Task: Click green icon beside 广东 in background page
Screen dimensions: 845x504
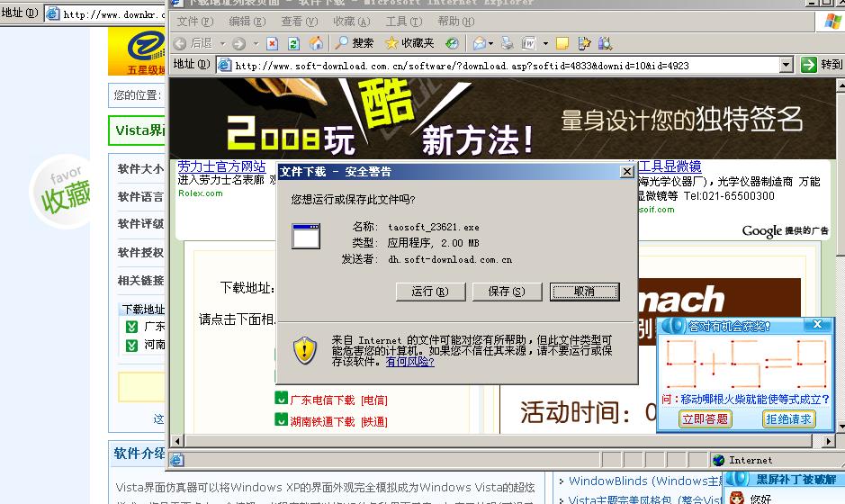Action: 131,327
